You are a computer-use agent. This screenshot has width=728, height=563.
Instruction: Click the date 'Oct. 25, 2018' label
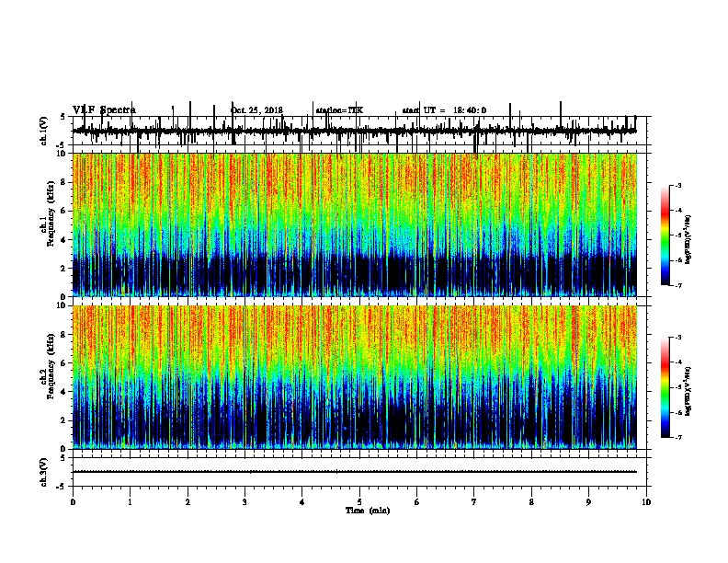tap(256, 110)
